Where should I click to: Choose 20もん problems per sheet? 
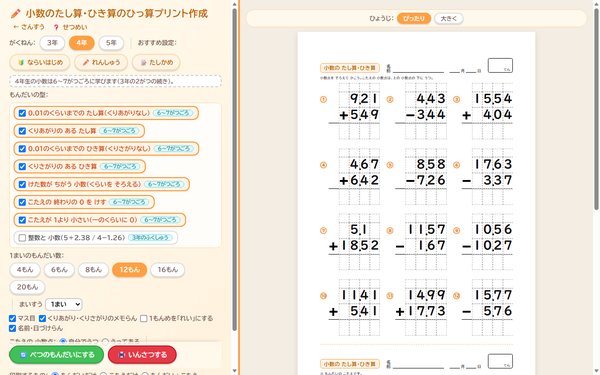click(x=27, y=287)
